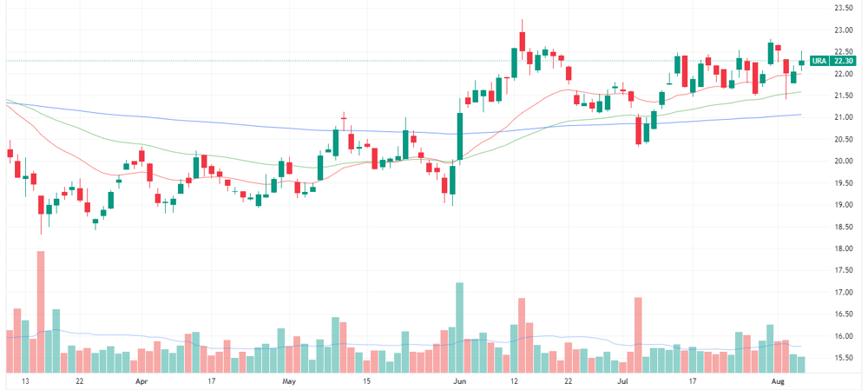
Task: Click the 15.50 price axis label
Action: [841, 358]
